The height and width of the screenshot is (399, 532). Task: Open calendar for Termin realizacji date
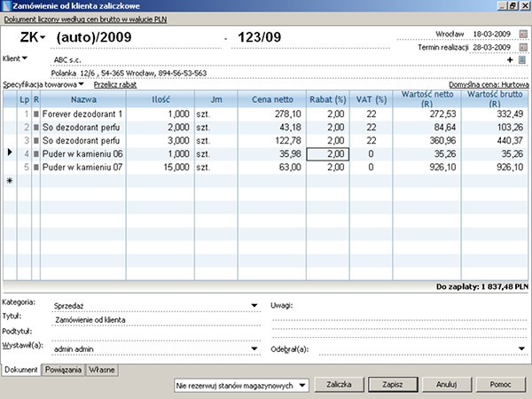pos(522,47)
